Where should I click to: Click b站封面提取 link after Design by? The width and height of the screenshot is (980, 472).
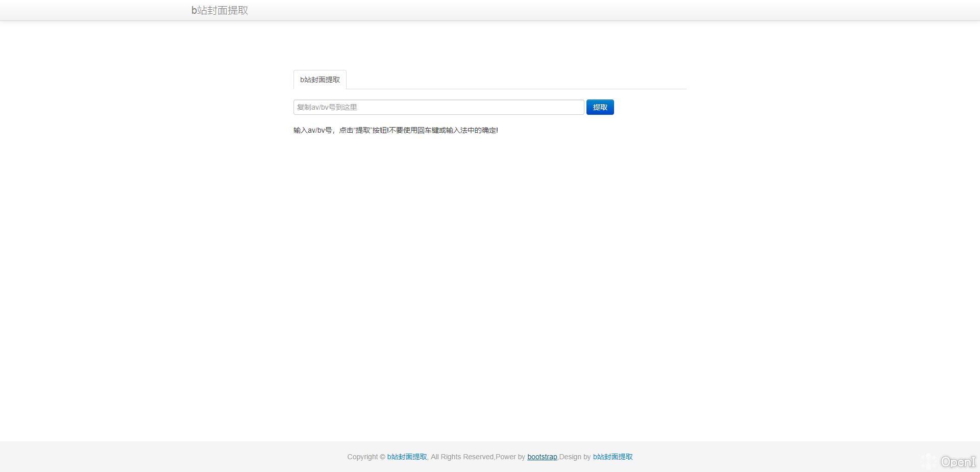[612, 457]
